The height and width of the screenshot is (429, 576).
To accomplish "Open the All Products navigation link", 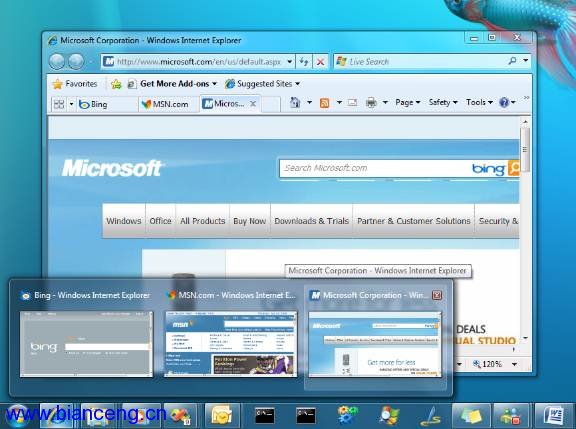I will (x=202, y=221).
